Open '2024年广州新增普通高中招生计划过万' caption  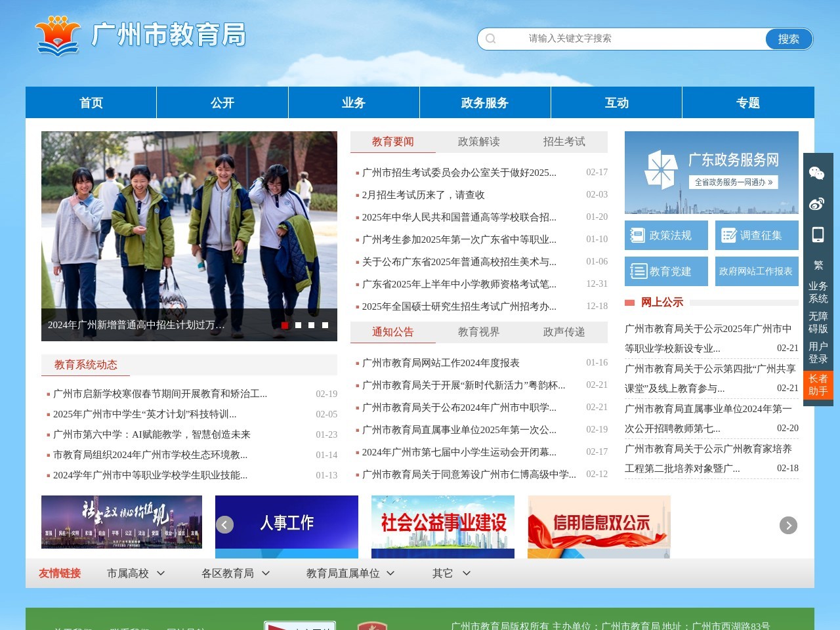(x=136, y=325)
